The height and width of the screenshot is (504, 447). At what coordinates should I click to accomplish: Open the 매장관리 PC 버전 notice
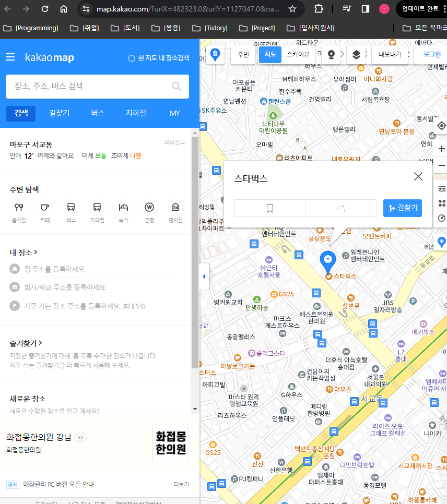tap(58, 484)
